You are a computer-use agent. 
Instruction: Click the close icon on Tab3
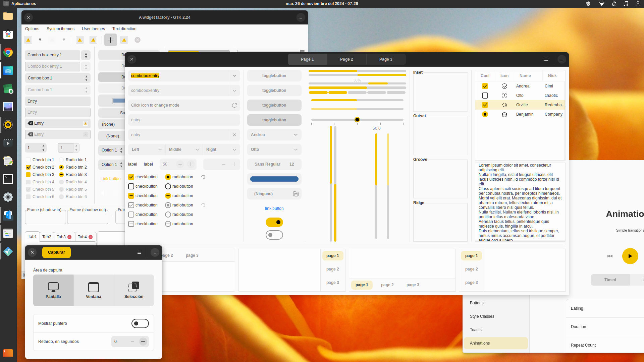tap(69, 237)
